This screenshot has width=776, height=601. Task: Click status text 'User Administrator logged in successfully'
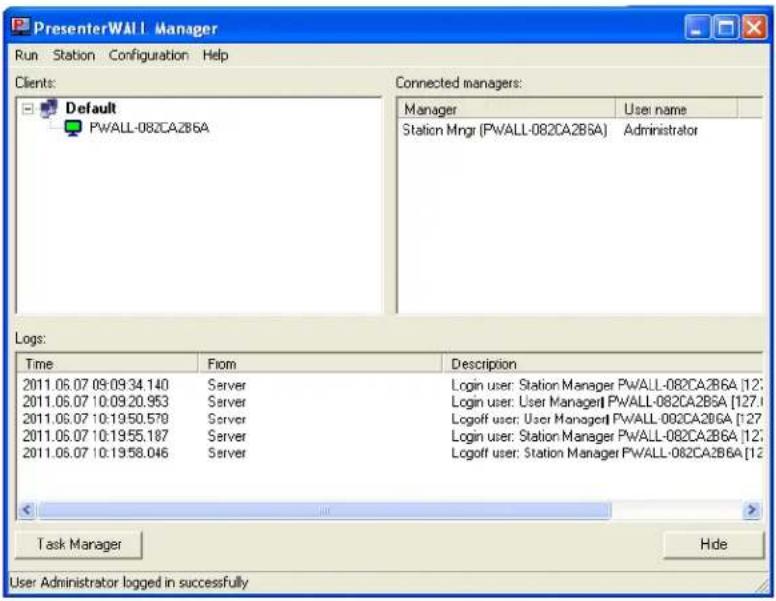[129, 582]
